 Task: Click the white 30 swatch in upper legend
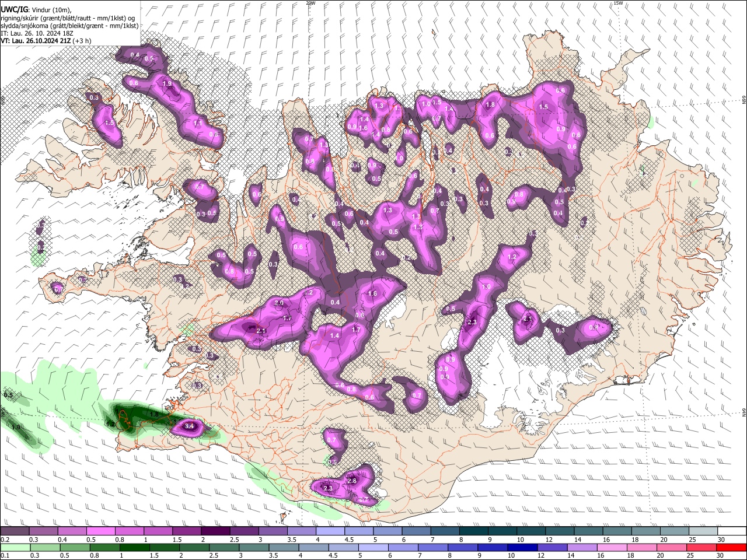[x=732, y=531]
